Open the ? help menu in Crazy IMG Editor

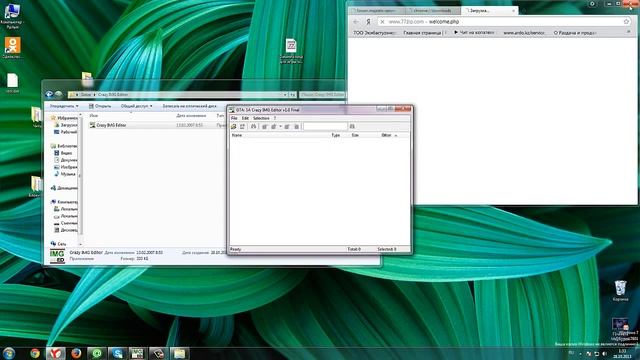coord(275,118)
